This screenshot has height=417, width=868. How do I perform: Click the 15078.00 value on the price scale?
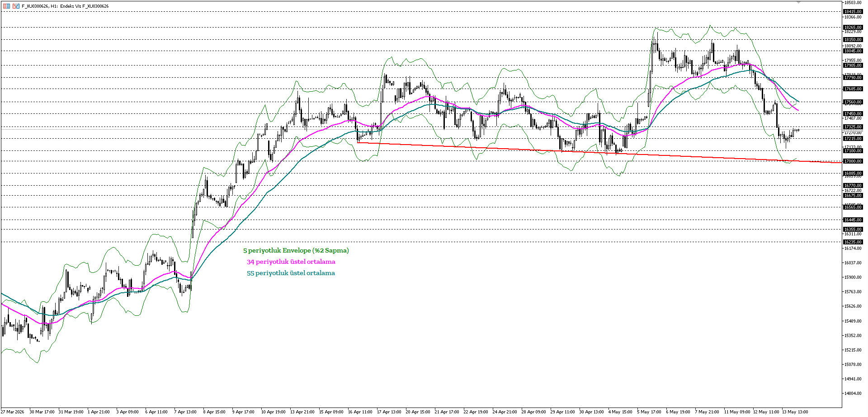[x=853, y=365]
